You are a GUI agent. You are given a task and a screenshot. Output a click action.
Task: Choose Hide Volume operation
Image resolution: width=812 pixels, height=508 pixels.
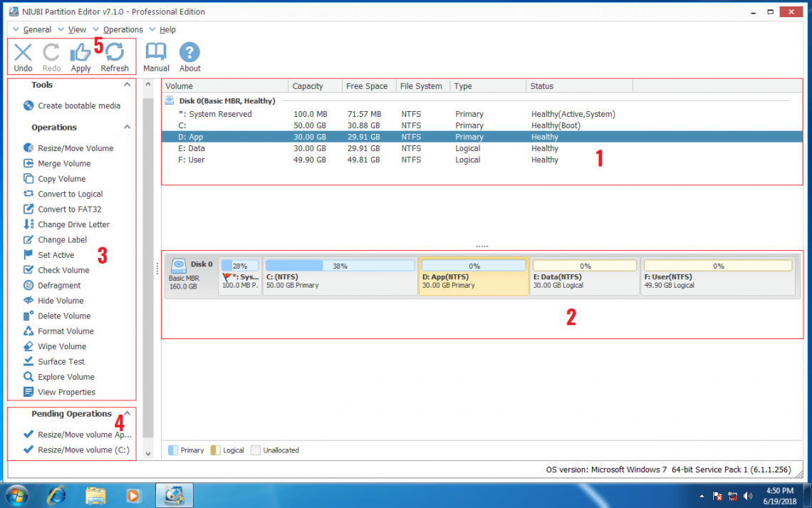coord(53,301)
